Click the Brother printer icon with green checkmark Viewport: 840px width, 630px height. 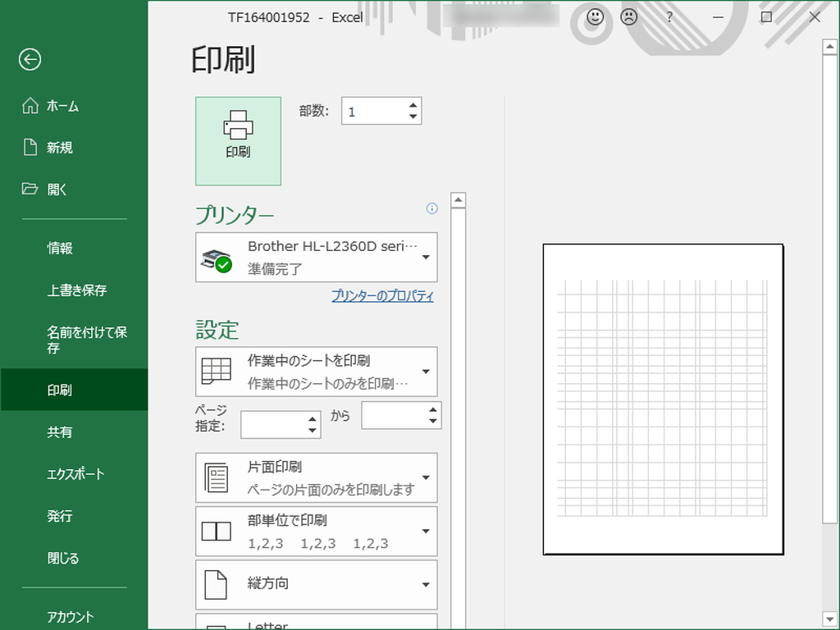pos(216,256)
